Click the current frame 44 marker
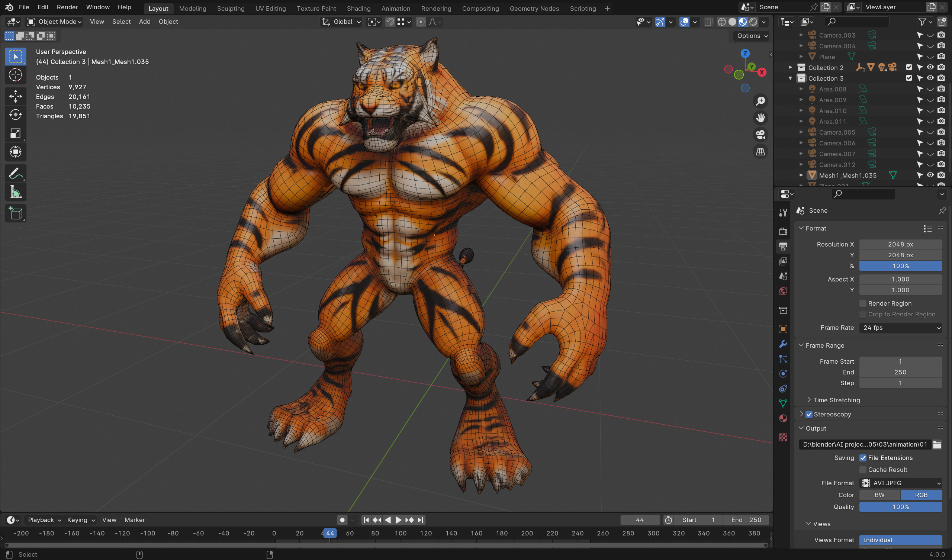 click(330, 534)
